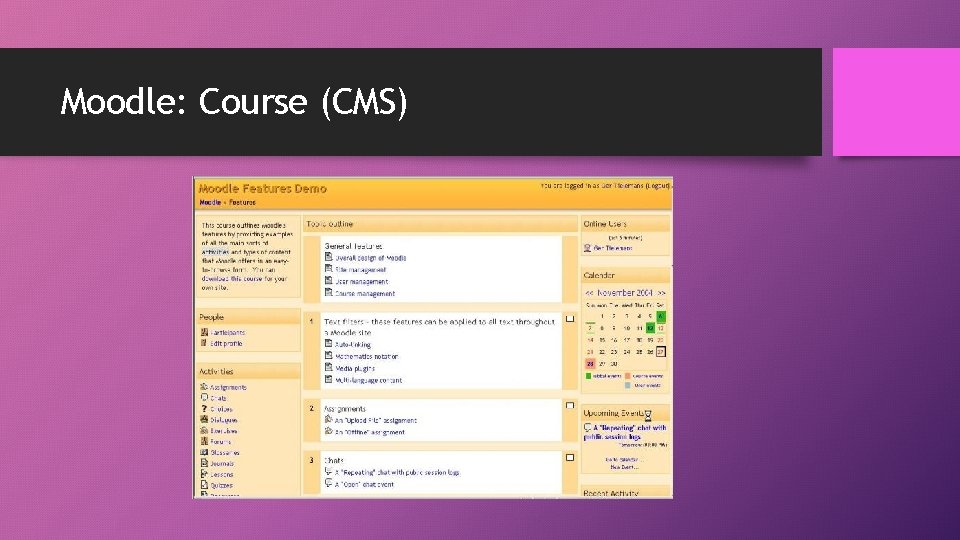The height and width of the screenshot is (540, 960).
Task: Click the Logout link in the header
Action: pos(658,186)
